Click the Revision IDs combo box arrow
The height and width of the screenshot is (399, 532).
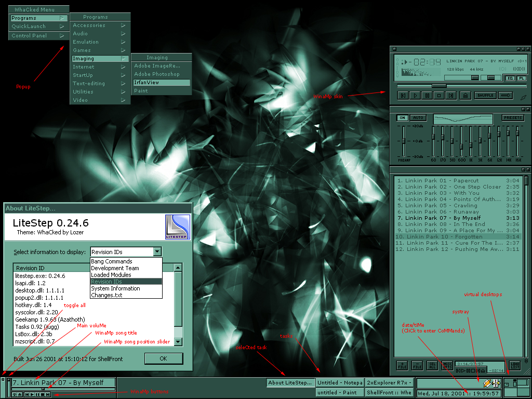[157, 251]
